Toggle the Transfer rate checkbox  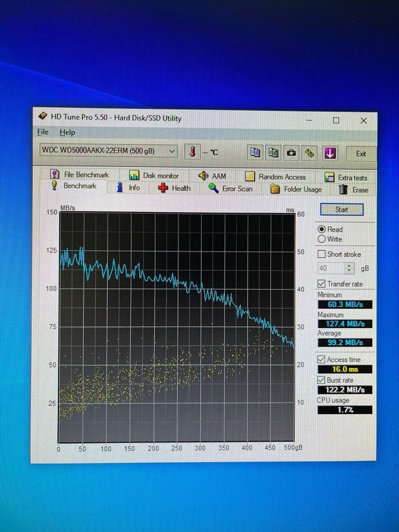click(x=321, y=283)
